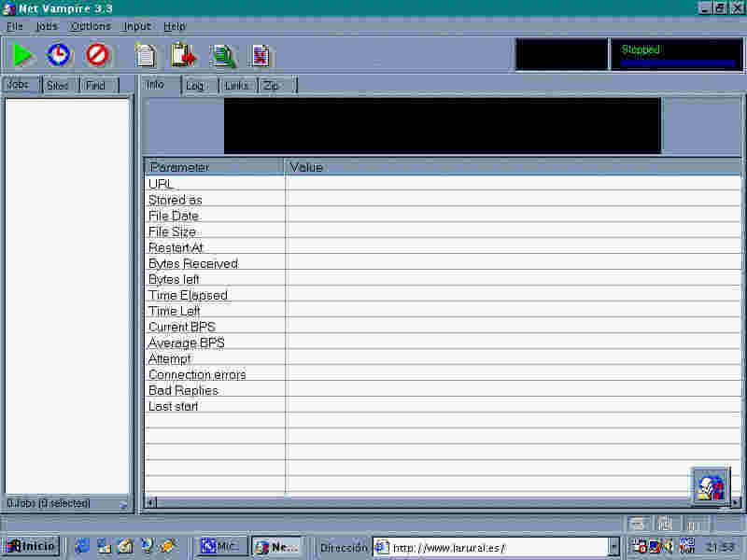
Task: Click the 'Time Left' parameter row
Action: (443, 311)
